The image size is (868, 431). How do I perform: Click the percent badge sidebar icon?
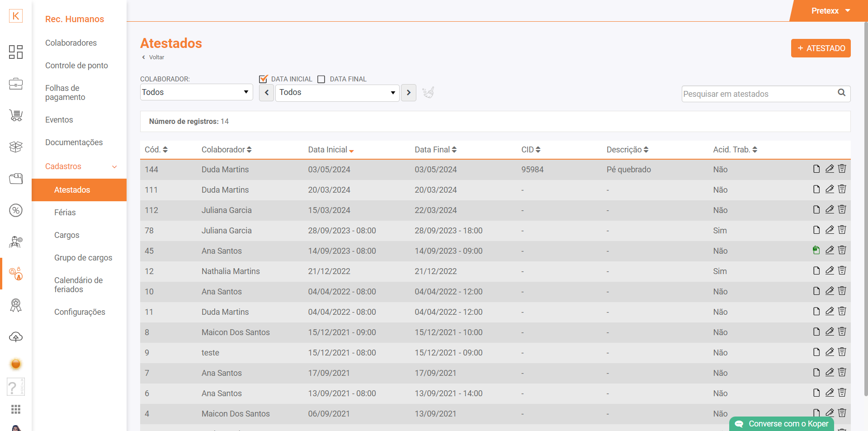(x=16, y=210)
